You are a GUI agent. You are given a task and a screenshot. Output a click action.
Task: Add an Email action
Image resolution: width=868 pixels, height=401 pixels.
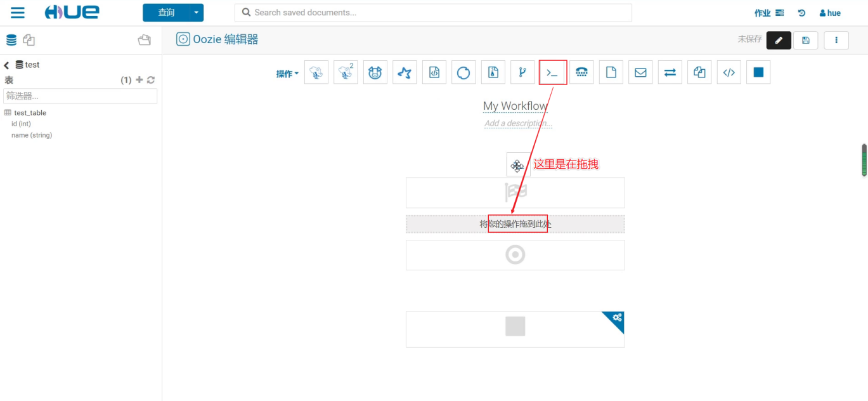pyautogui.click(x=640, y=72)
